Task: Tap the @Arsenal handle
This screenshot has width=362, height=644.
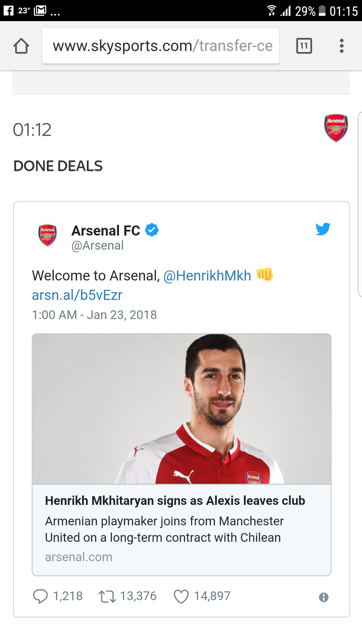Action: coord(98,246)
